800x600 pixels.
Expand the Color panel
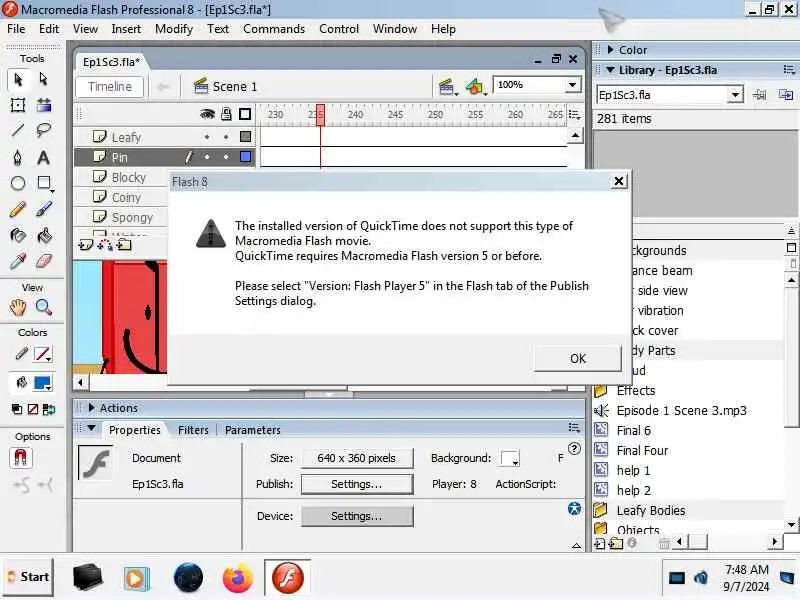pos(610,50)
